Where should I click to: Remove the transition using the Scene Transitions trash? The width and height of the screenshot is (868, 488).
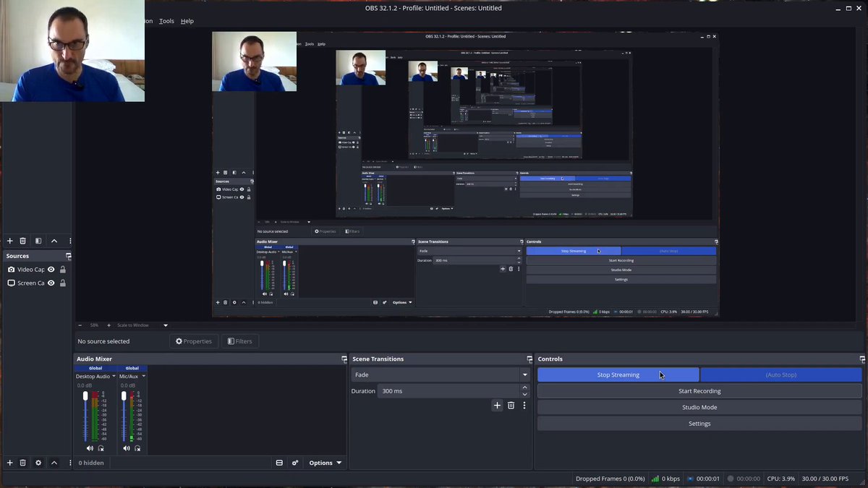[x=511, y=406]
